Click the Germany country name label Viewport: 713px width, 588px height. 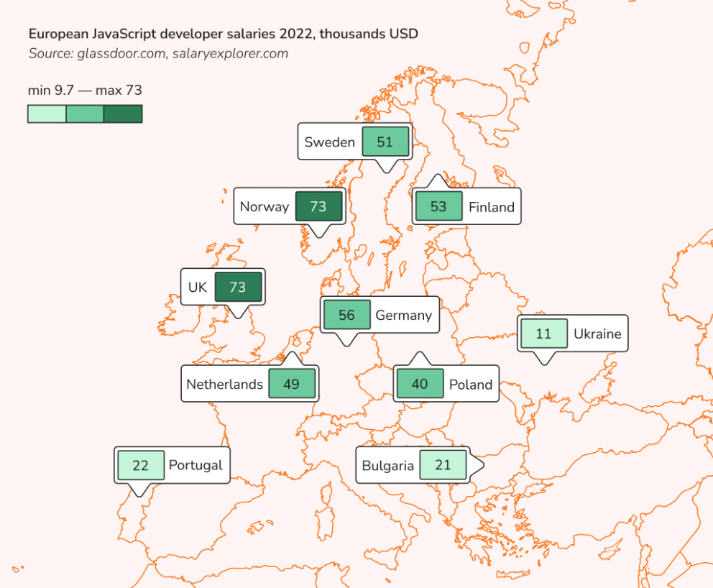pyautogui.click(x=404, y=316)
